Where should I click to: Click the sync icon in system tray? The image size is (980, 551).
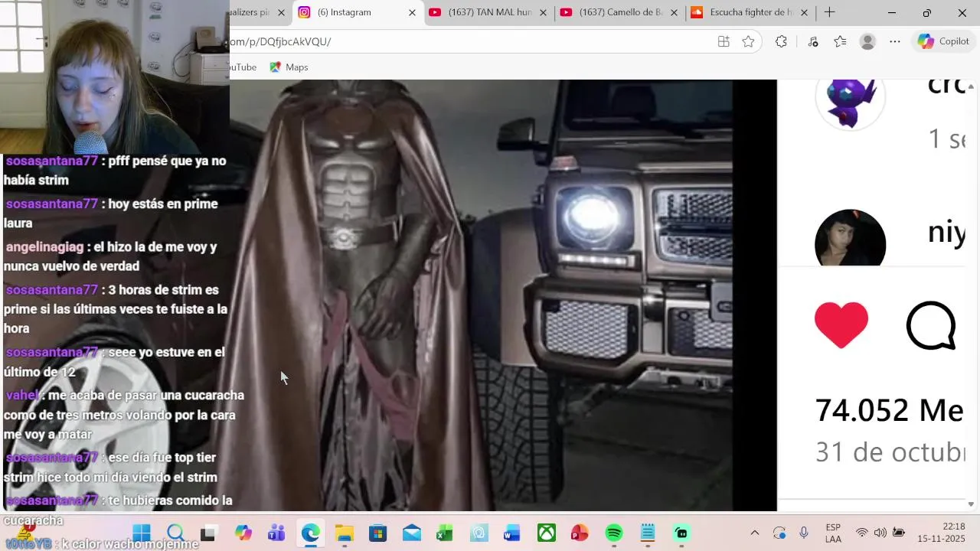(779, 533)
